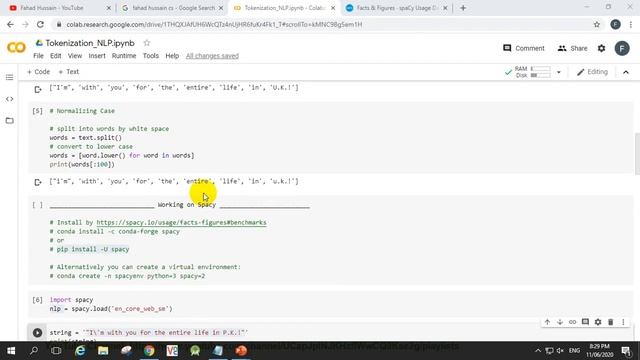
Task: Open Tools menu
Action: point(151,56)
